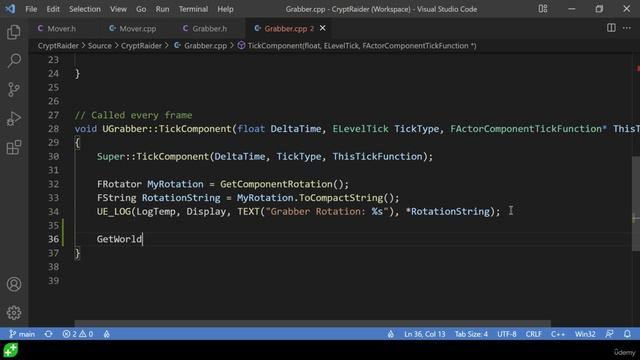Close the Grabber.cpp tab
The image size is (640, 360).
[322, 28]
